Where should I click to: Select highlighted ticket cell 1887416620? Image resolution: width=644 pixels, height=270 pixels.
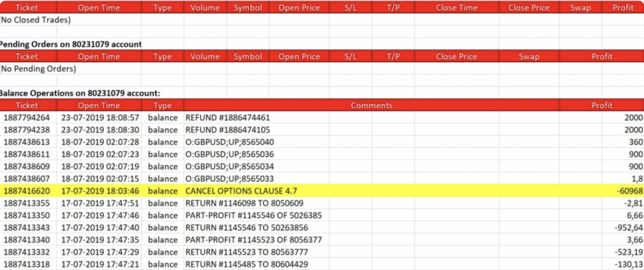click(27, 191)
